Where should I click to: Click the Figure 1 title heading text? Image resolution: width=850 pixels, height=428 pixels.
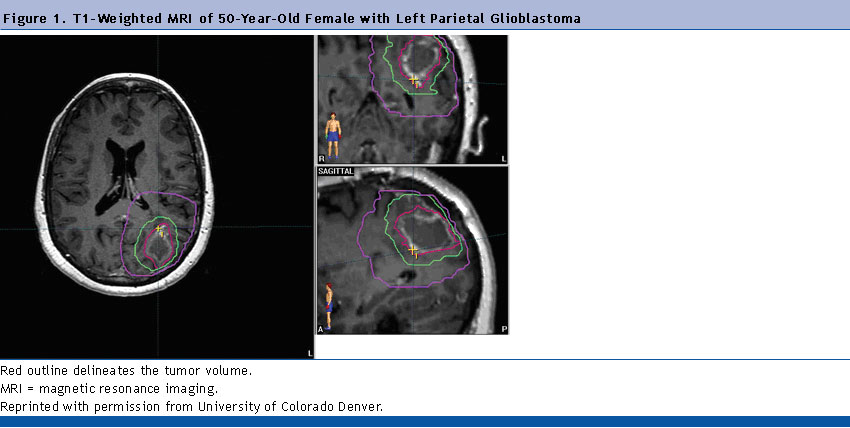pos(292,18)
